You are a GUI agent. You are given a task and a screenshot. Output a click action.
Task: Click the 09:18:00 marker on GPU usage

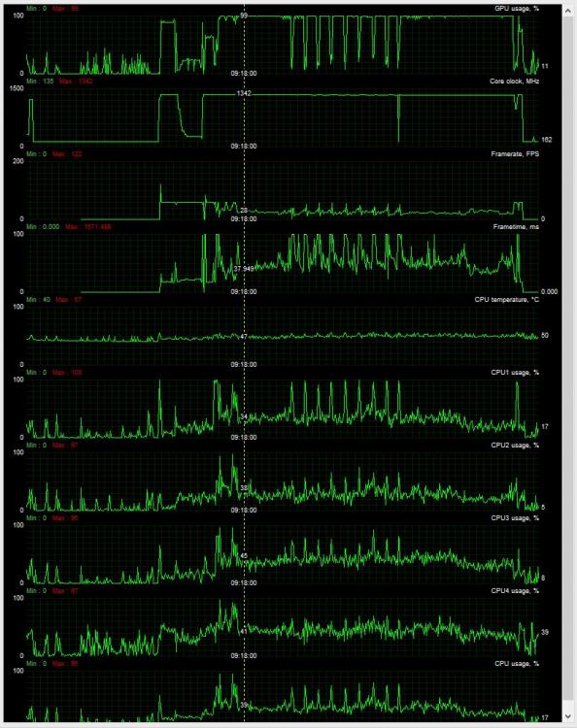[x=244, y=74]
